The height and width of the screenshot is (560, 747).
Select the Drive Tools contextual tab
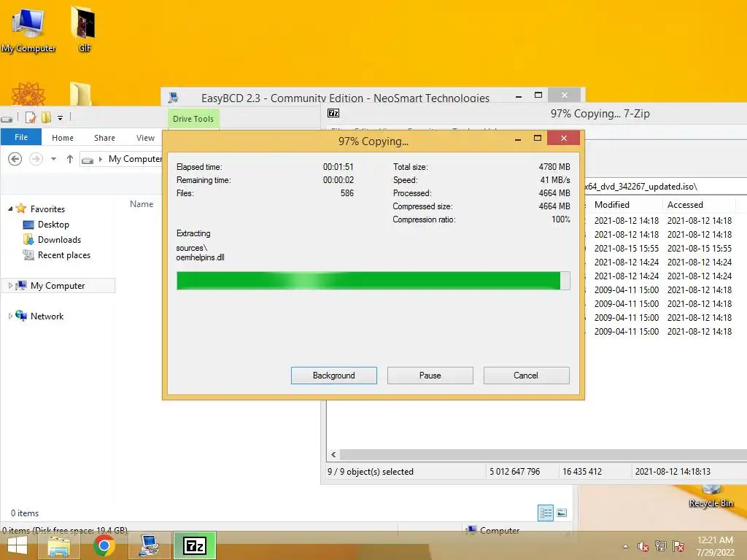[193, 119]
